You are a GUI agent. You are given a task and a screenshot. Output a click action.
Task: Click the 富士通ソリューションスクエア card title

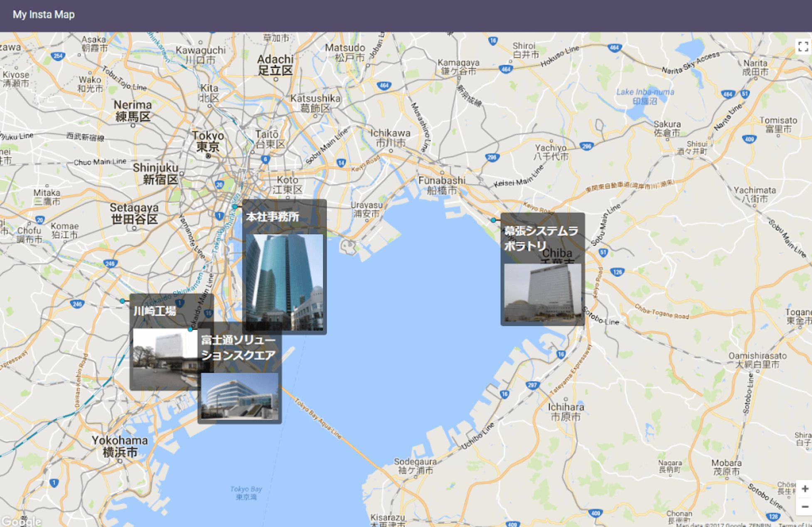coord(238,348)
